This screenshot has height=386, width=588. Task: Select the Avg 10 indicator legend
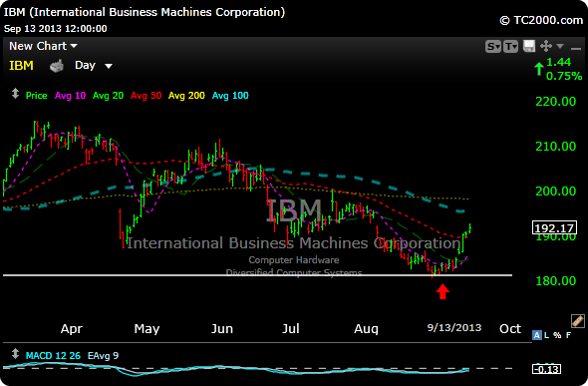(x=70, y=96)
